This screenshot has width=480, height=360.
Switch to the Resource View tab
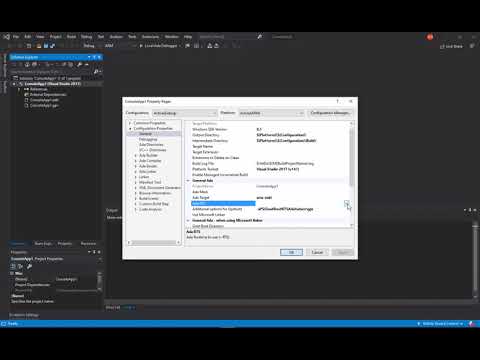click(x=88, y=244)
